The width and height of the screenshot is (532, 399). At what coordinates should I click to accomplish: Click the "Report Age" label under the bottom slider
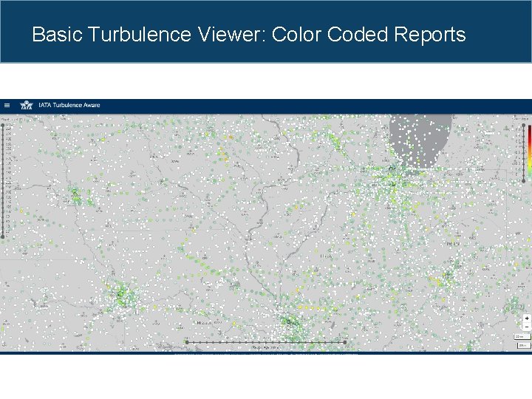(x=266, y=347)
